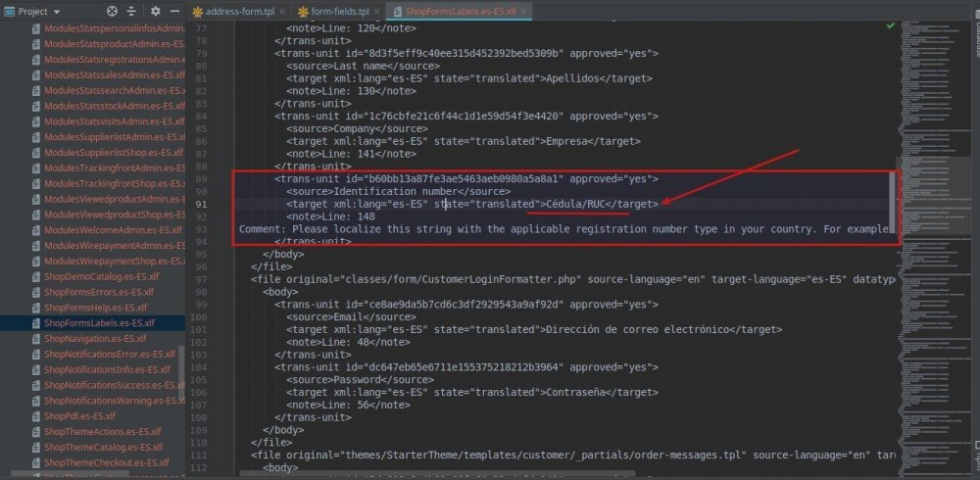980x480 pixels.
Task: Select ShopDemoCatalog.es-ES.xlf file
Action: (x=100, y=276)
